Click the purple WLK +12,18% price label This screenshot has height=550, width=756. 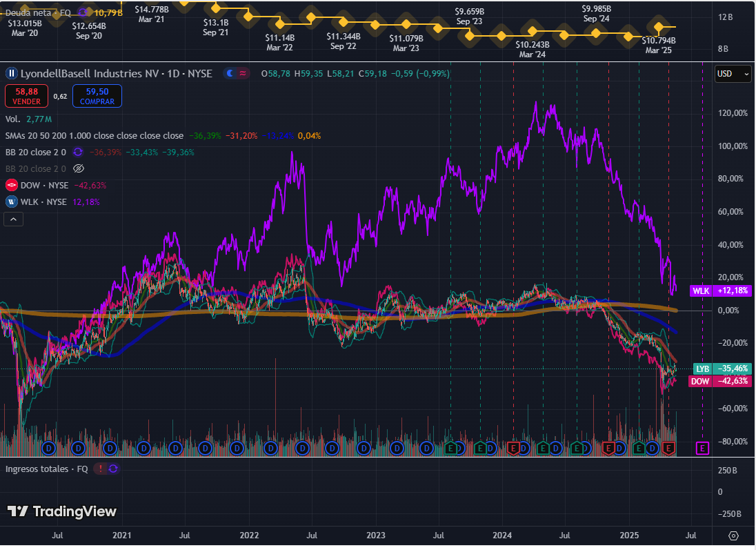point(721,291)
